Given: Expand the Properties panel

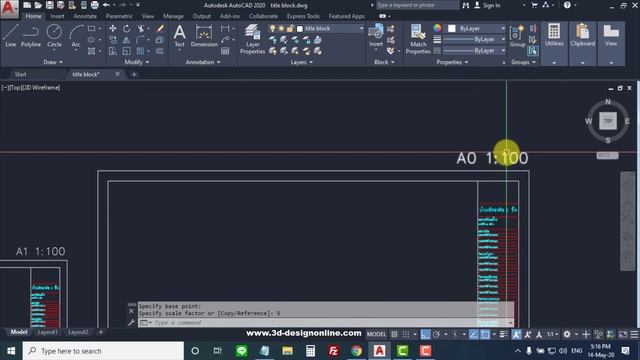Looking at the screenshot, I should click(x=452, y=62).
